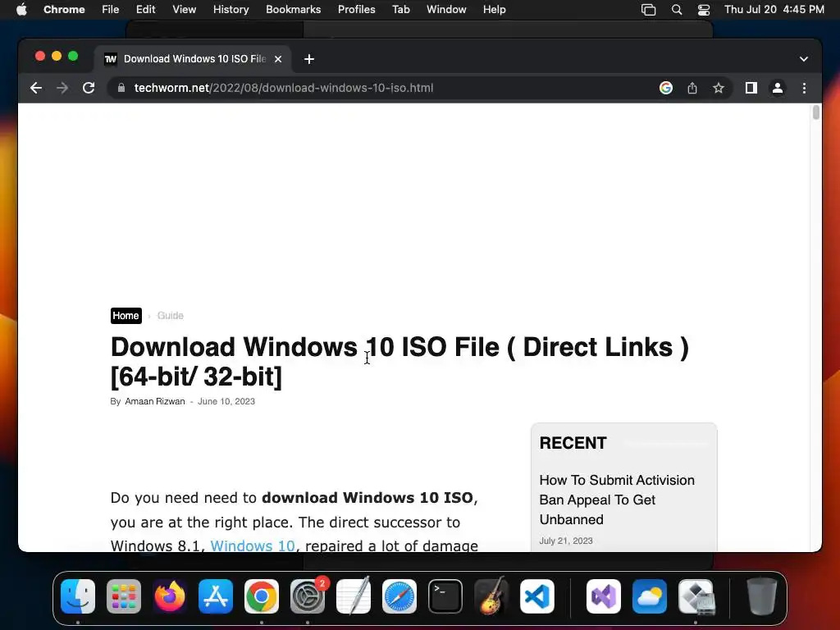
Task: Open Visual Studio Code from Dock
Action: 537,596
